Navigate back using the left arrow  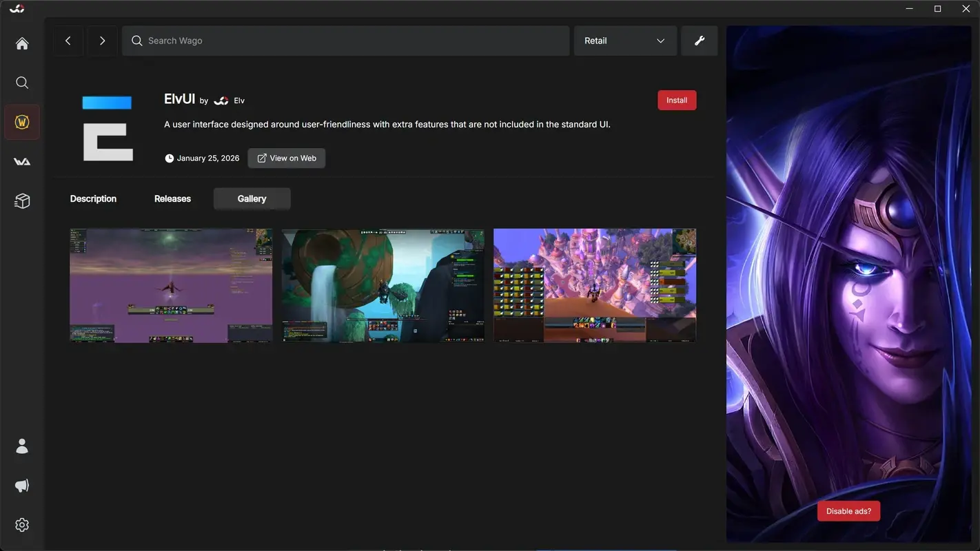tap(68, 40)
